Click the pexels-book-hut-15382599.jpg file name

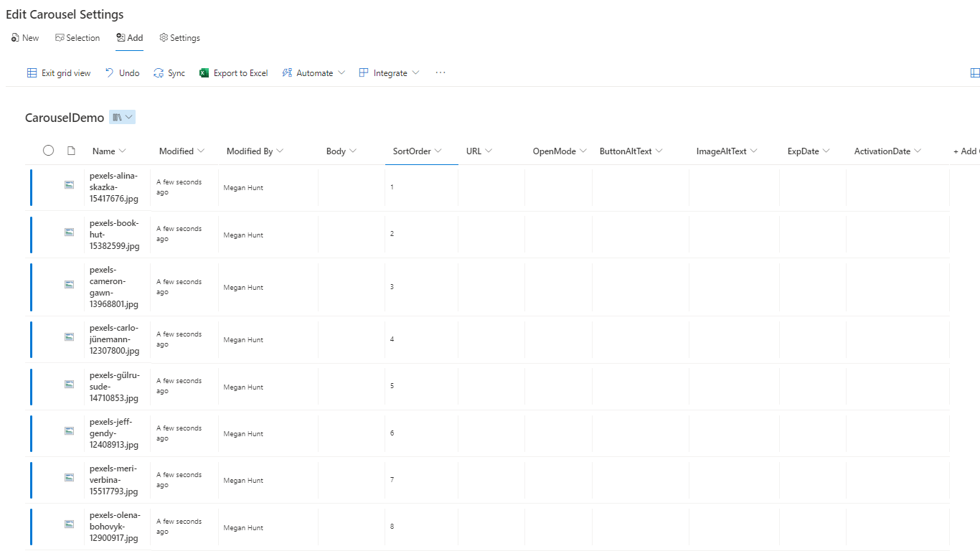click(115, 235)
